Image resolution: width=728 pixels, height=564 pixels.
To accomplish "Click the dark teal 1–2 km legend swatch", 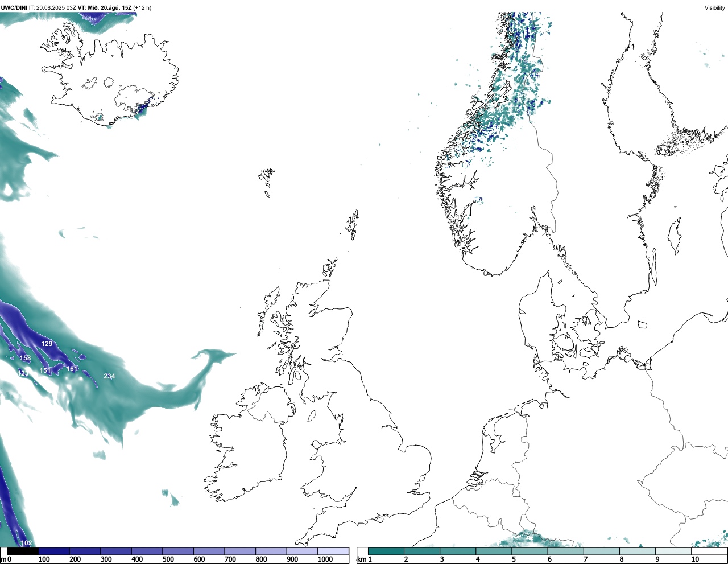I will click(386, 551).
